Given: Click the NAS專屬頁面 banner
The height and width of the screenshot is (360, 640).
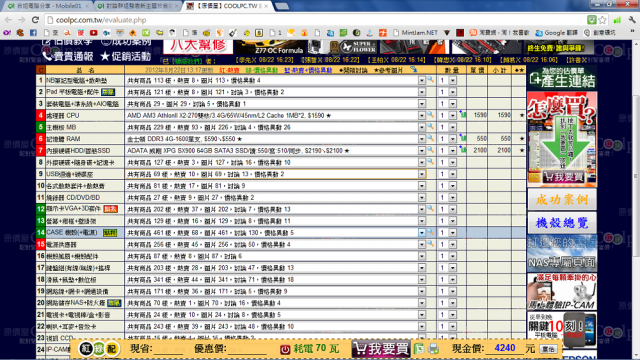Looking at the screenshot, I should (562, 253).
